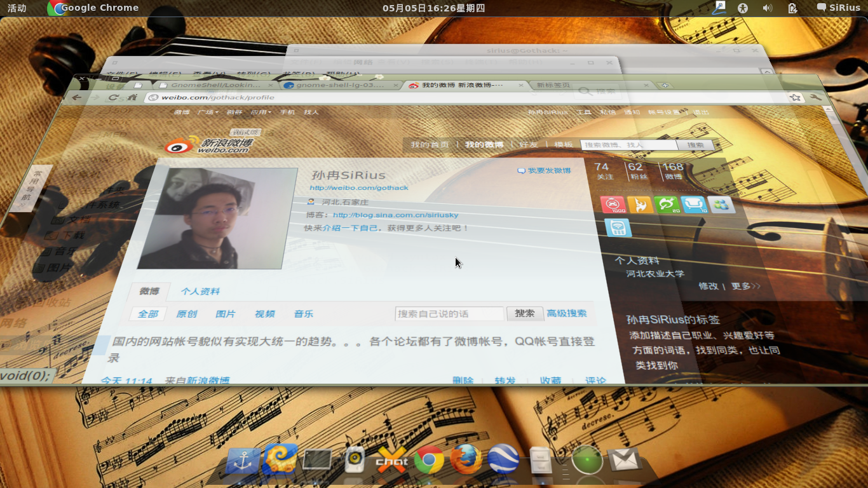Screen dimensions: 868x488
Task: Launch the speaker music player in dock
Action: [x=354, y=460]
